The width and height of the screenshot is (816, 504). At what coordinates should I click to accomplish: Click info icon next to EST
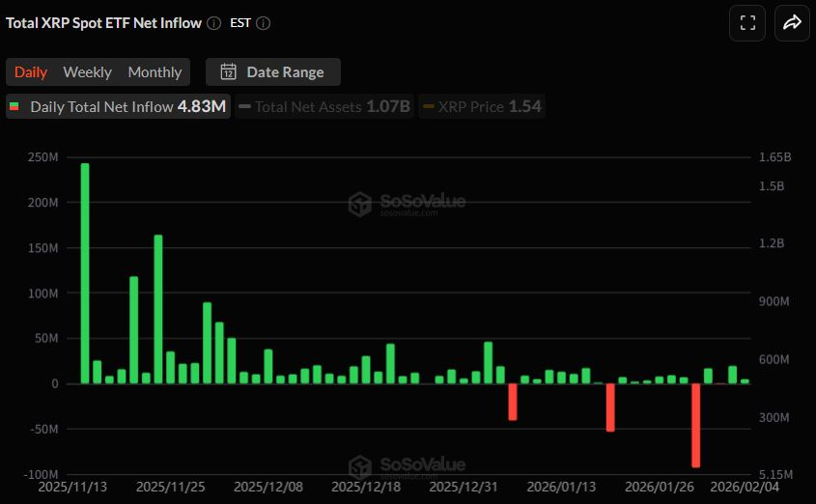264,23
